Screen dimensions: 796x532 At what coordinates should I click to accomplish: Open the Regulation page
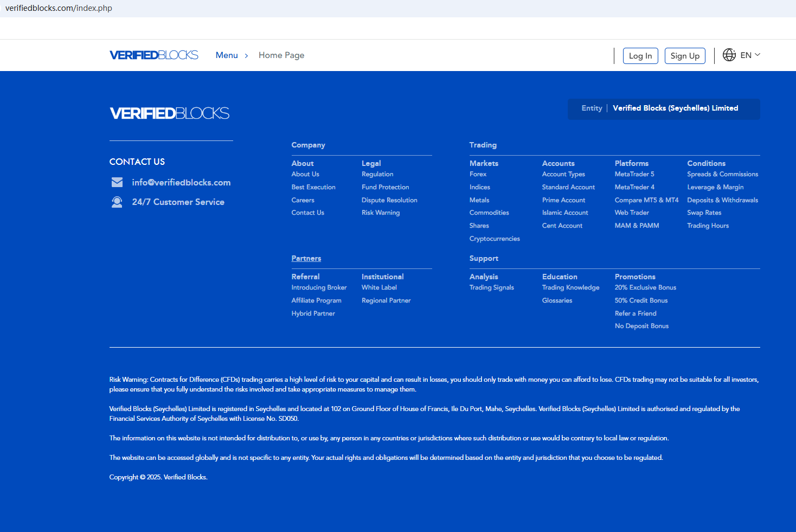(377, 174)
